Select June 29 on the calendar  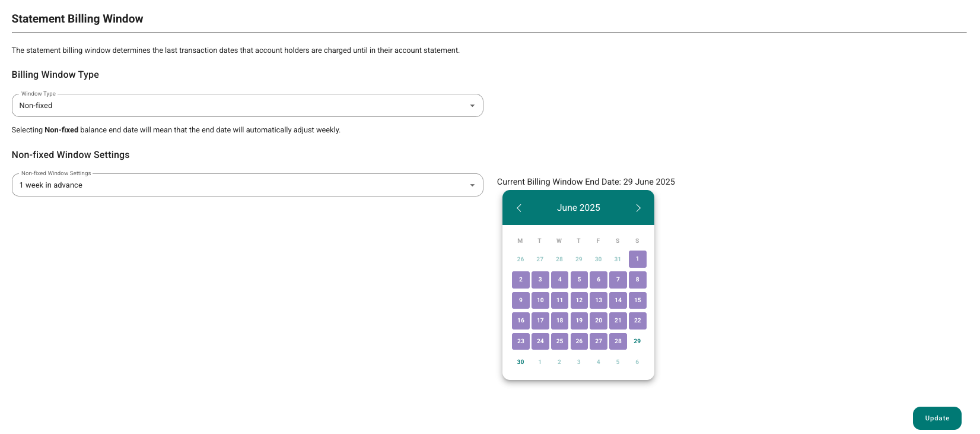pos(637,341)
